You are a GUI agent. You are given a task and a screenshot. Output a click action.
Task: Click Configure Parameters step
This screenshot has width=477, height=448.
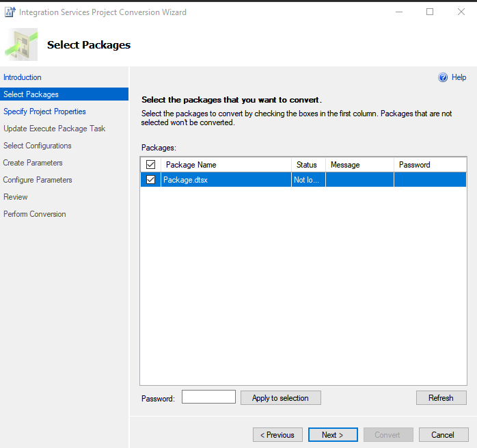(x=38, y=180)
